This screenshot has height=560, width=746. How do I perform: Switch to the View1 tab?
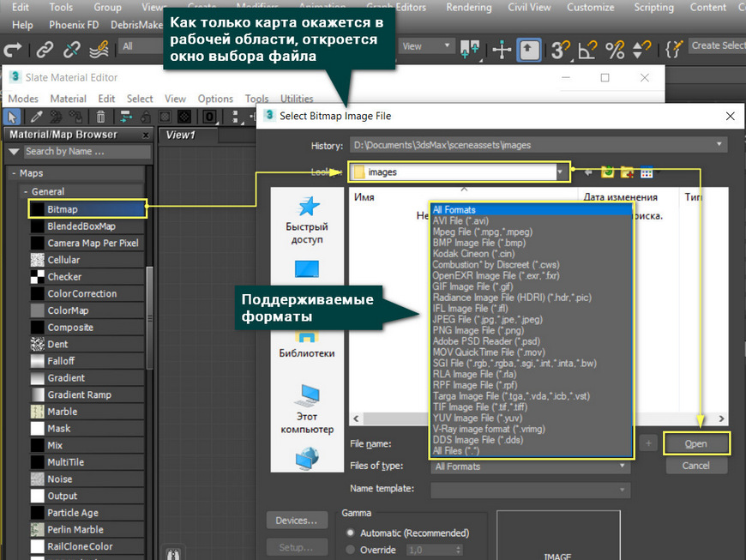pos(181,135)
